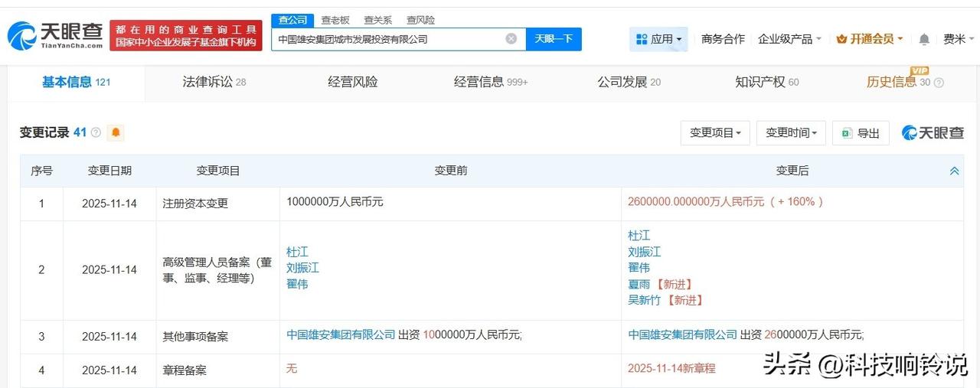980x388 pixels.
Task: Open the 基本信息 tab
Action: pos(76,82)
